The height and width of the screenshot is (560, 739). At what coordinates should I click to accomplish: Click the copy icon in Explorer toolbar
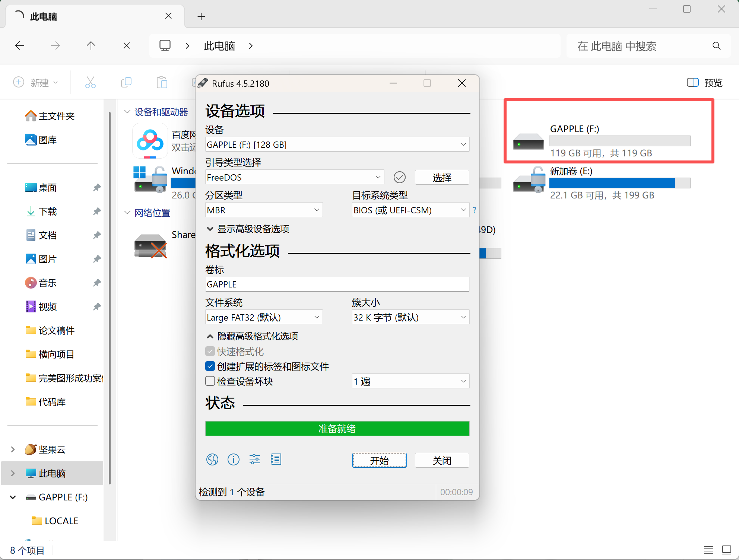pyautogui.click(x=126, y=82)
